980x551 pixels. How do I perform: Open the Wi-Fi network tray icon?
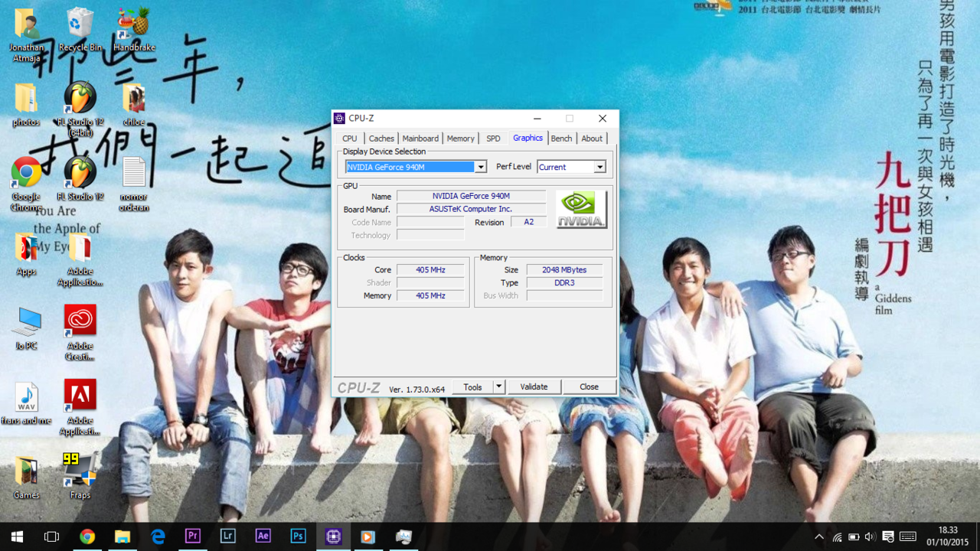click(837, 537)
